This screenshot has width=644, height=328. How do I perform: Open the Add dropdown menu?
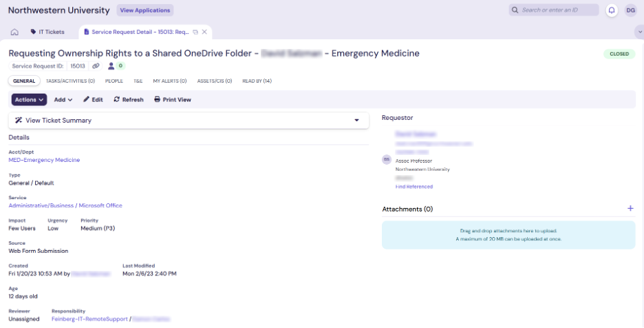(63, 100)
